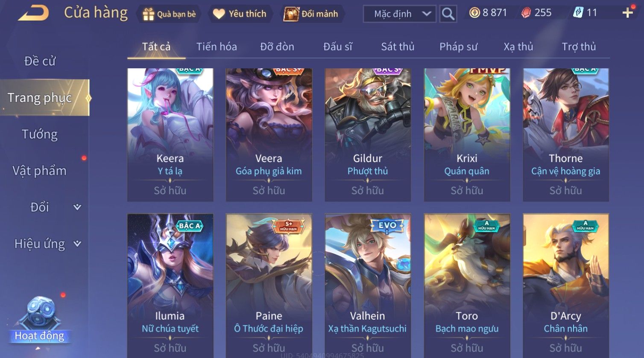Switch to the Pháp sư tab
Viewport: 644px width, 358px height.
458,47
